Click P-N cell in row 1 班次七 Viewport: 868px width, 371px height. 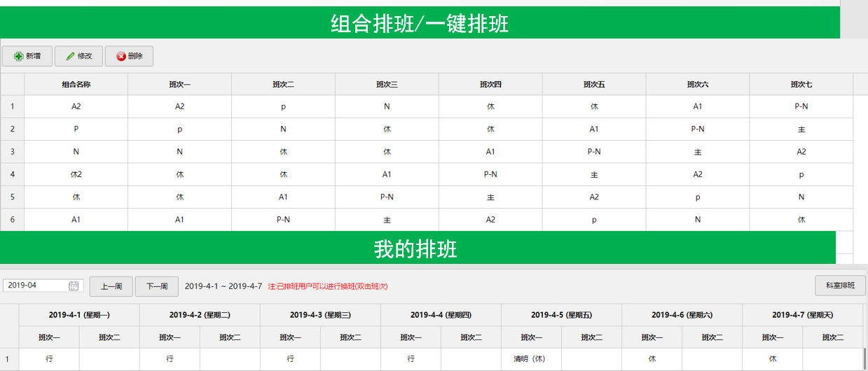coord(801,106)
